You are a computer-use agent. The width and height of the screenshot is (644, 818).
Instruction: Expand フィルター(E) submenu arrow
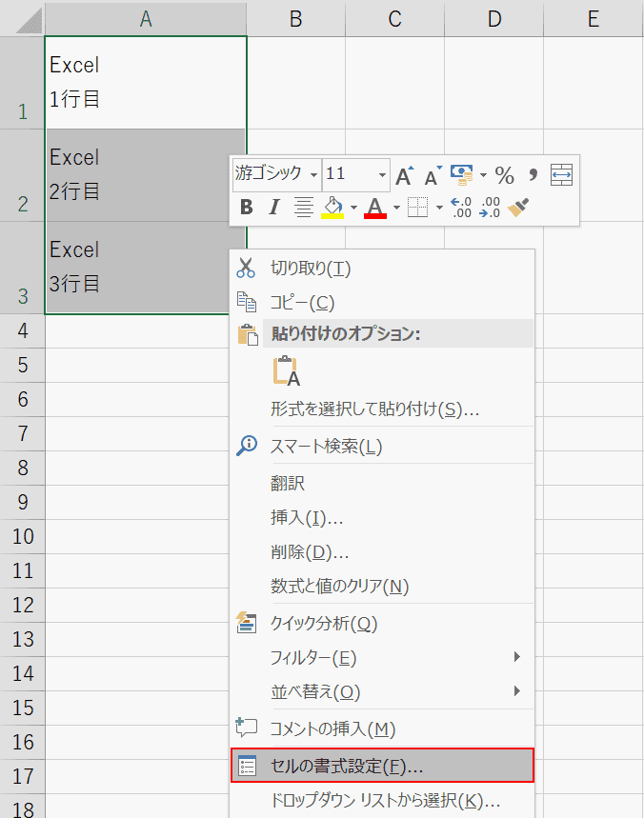click(x=516, y=657)
